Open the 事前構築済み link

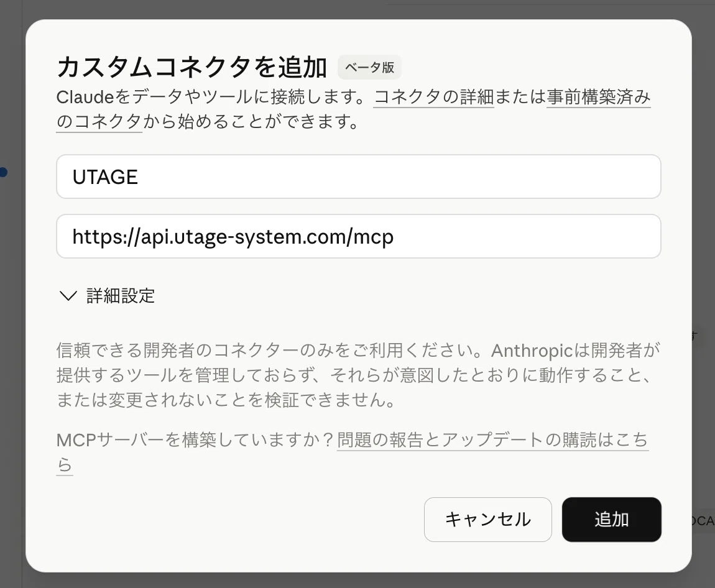click(598, 96)
